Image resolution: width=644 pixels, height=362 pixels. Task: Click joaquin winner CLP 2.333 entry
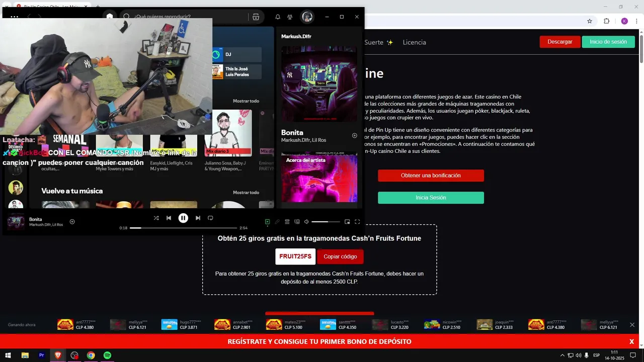click(495, 324)
